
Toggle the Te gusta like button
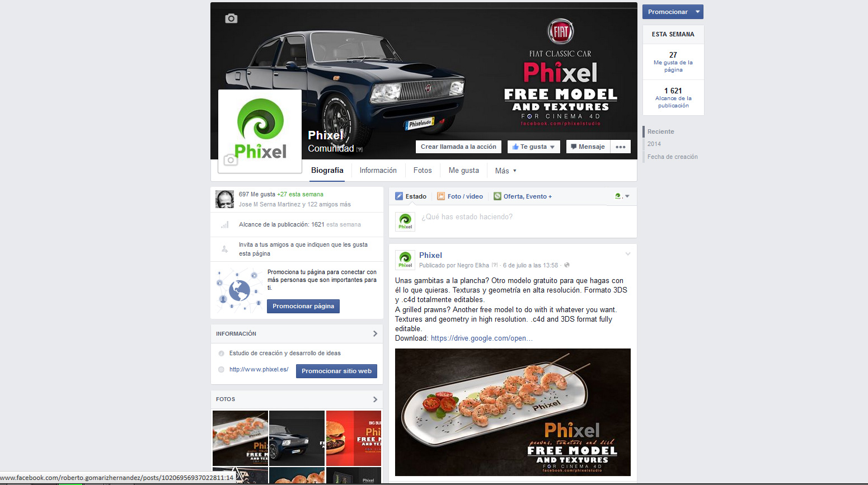[533, 147]
